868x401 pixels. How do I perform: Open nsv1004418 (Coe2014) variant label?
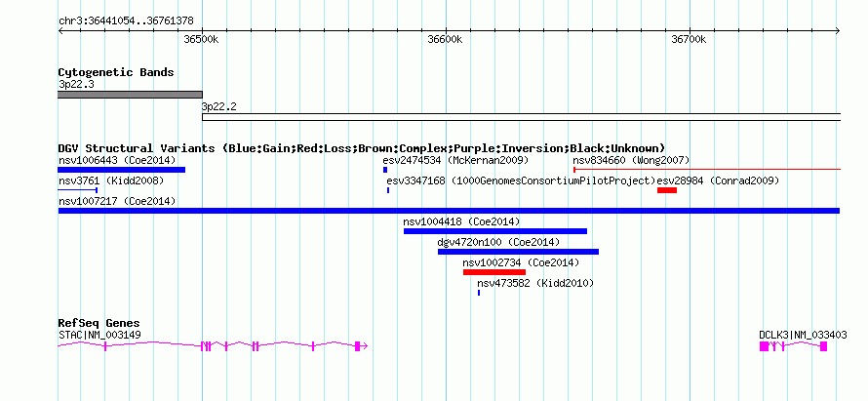coord(461,221)
